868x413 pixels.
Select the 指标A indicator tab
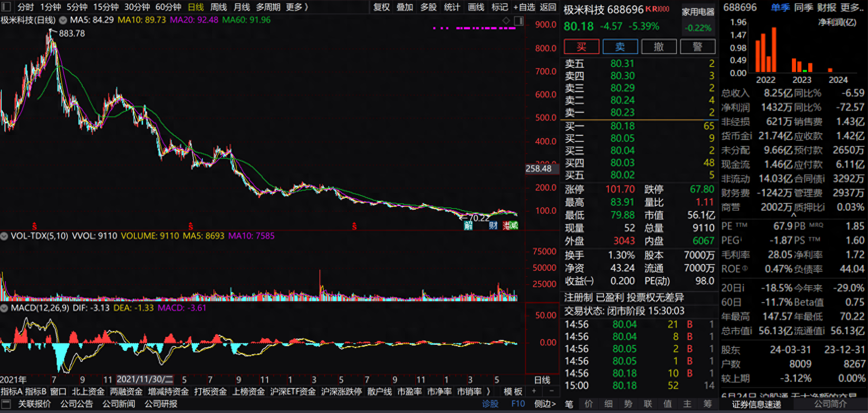pos(11,391)
